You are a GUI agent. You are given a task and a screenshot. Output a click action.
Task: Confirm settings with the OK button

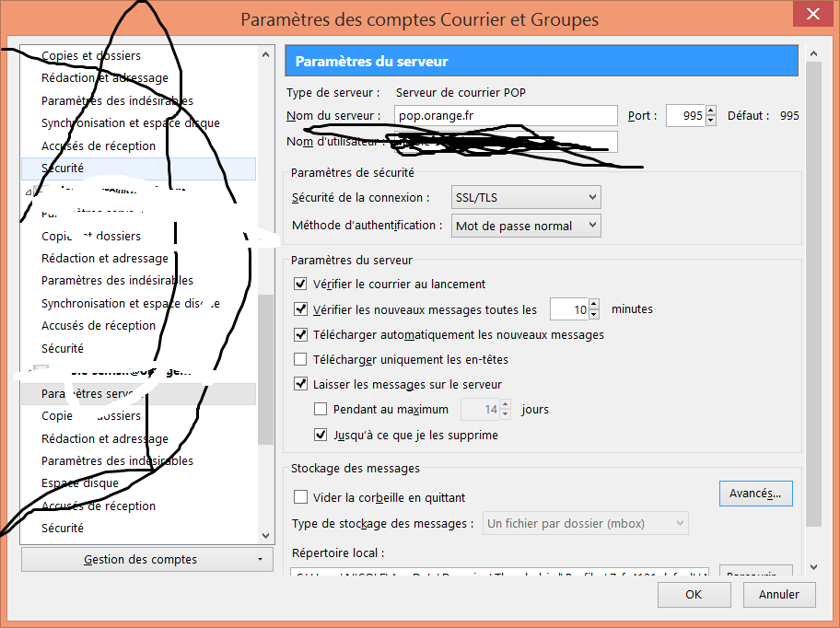pos(694,594)
